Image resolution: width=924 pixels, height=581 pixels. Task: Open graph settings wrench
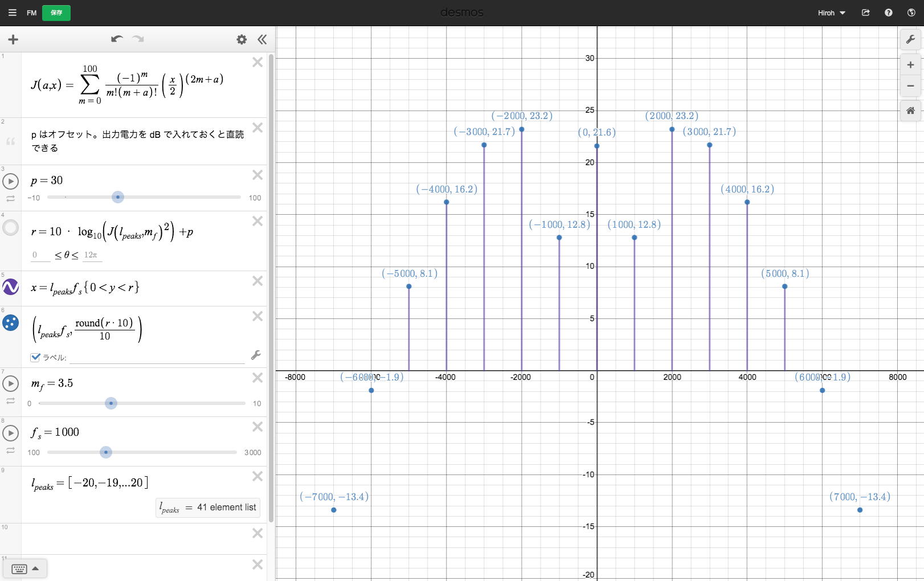click(910, 39)
